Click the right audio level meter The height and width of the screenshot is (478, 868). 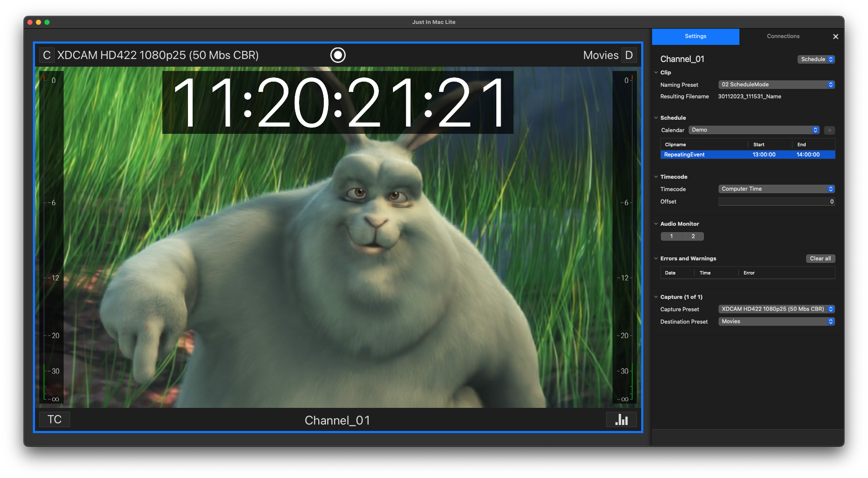tap(625, 237)
